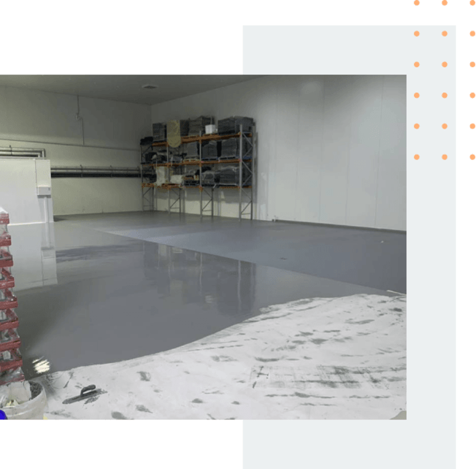Click the white cabinet against the left wall

click(25, 190)
